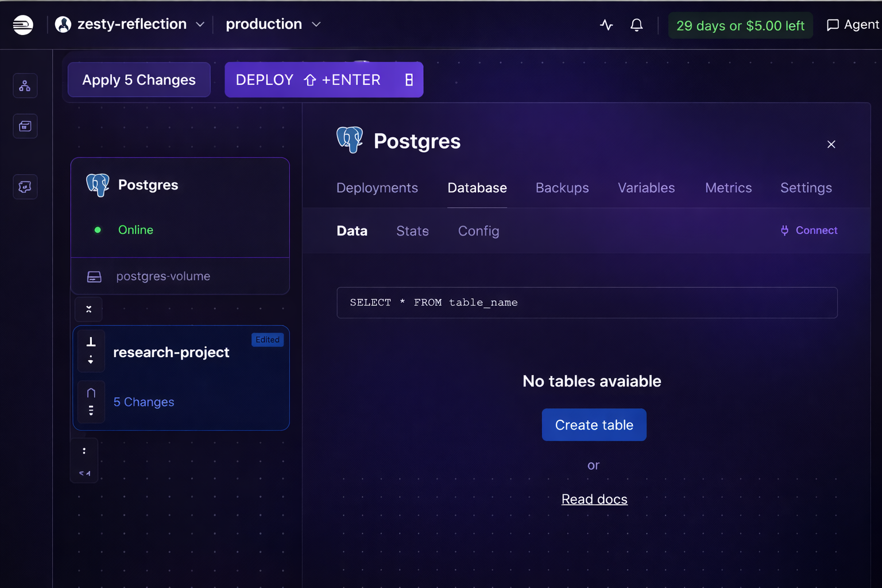Viewport: 882px width, 588px height.
Task: Select the postgres-volume label
Action: (x=163, y=276)
